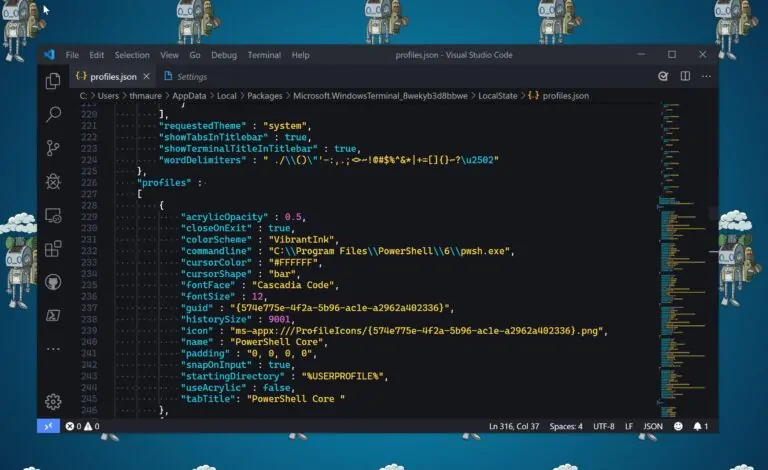
Task: Change the JSON language mode
Action: pyautogui.click(x=652, y=426)
